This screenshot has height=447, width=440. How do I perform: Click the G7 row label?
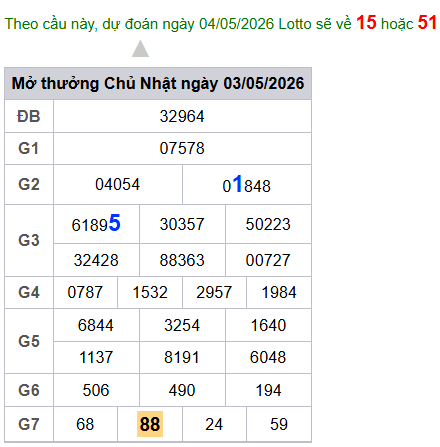click(x=29, y=425)
